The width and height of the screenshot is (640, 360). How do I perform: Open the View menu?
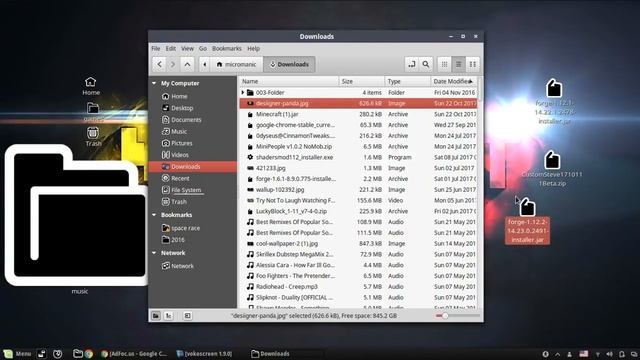coord(187,49)
